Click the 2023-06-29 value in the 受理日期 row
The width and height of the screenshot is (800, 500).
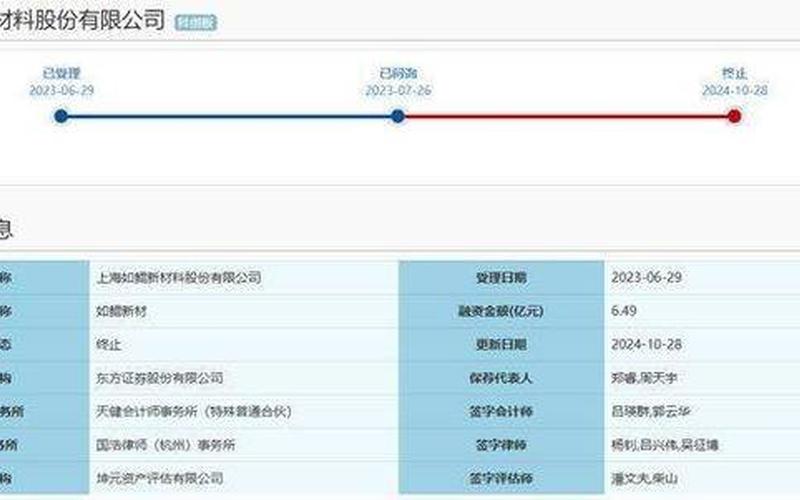click(646, 278)
